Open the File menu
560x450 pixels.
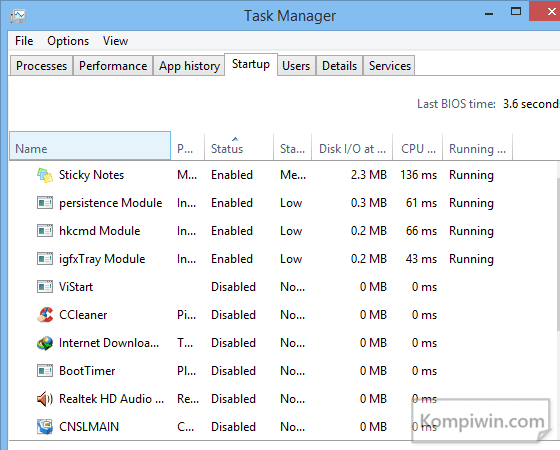pos(24,41)
